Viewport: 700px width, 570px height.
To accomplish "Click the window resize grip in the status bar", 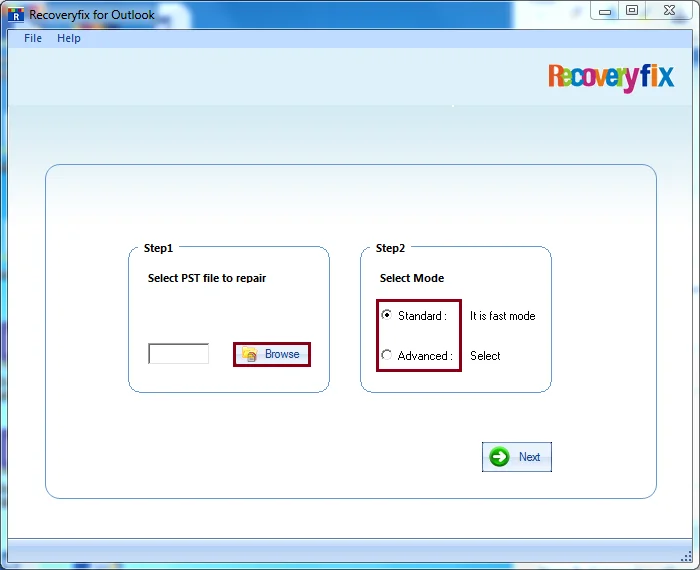I will (686, 557).
